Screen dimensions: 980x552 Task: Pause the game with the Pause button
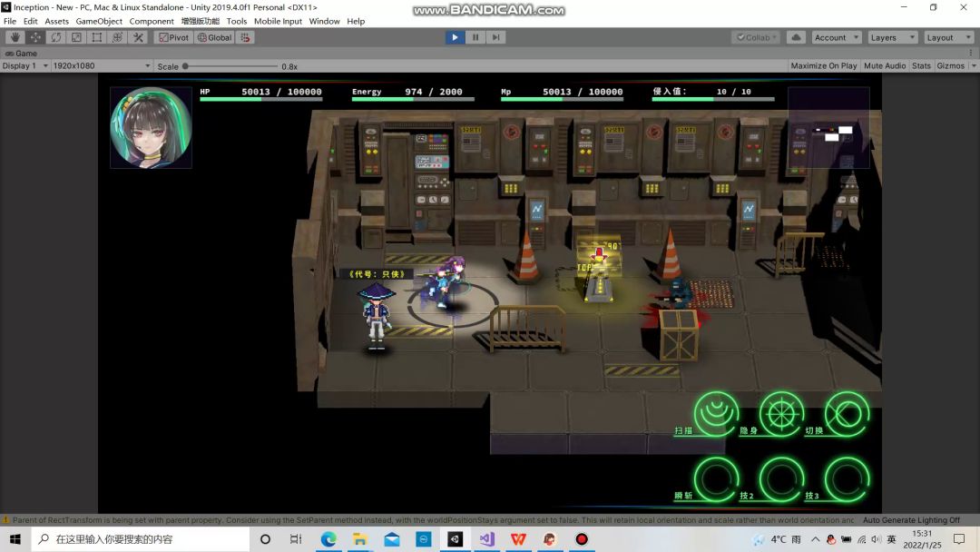[x=475, y=37]
